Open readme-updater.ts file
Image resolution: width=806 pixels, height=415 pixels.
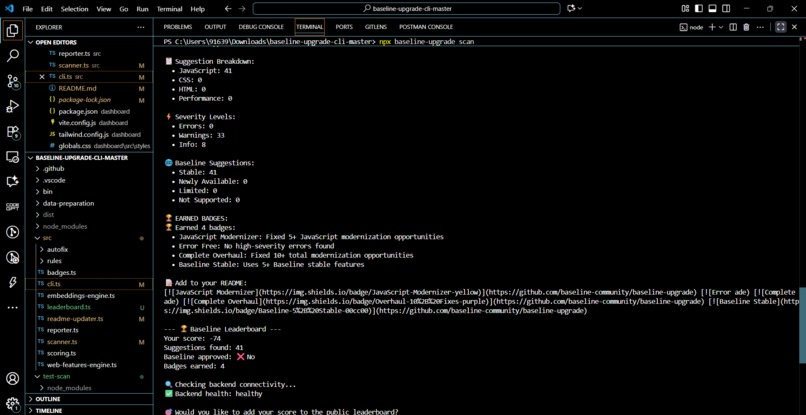pyautogui.click(x=89, y=318)
